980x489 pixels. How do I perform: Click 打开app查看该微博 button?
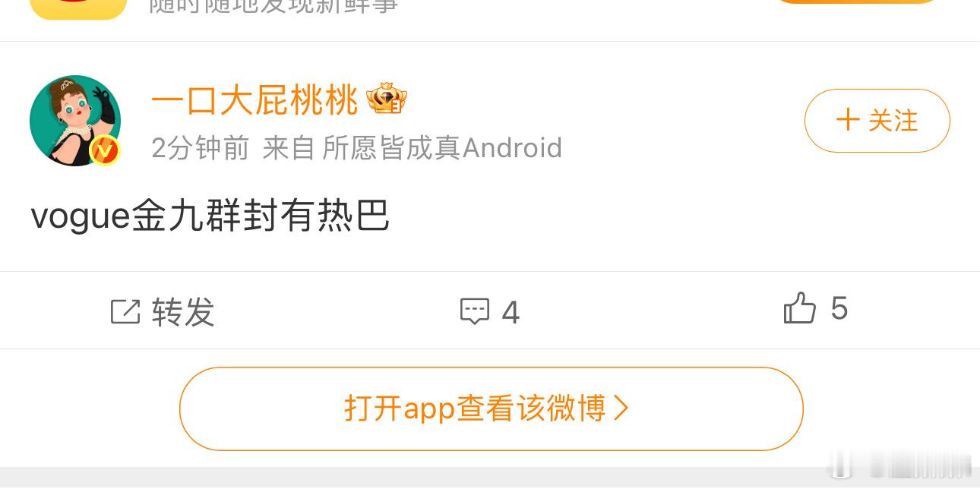click(x=492, y=409)
